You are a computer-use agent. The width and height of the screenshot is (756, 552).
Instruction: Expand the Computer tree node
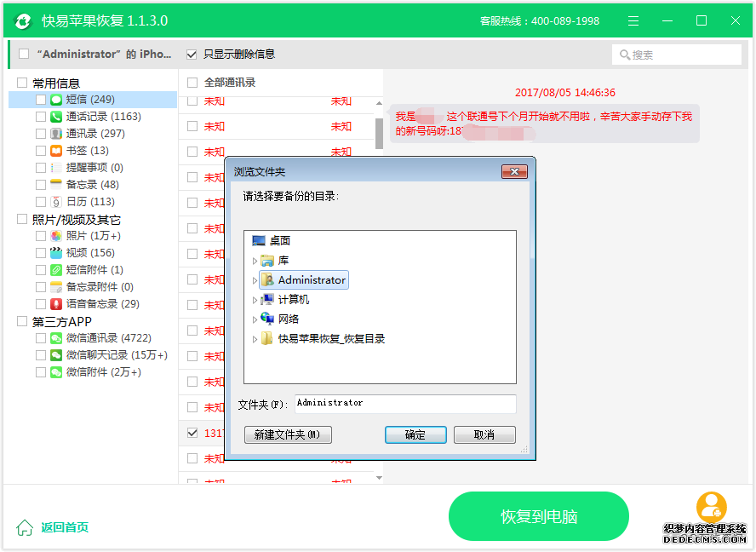pyautogui.click(x=255, y=300)
